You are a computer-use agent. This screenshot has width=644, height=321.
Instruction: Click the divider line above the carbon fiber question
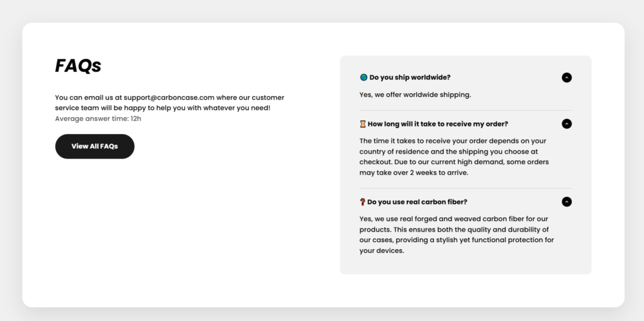tap(465, 188)
